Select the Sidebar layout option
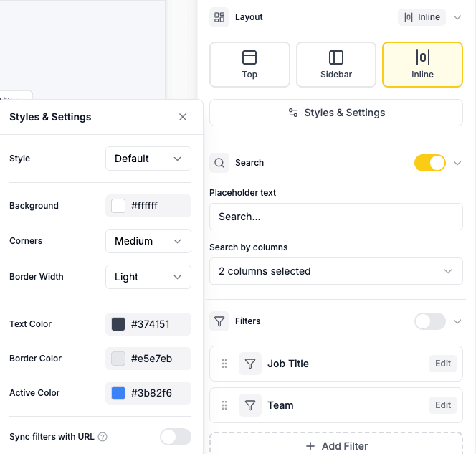The height and width of the screenshot is (454, 476). [x=336, y=65]
